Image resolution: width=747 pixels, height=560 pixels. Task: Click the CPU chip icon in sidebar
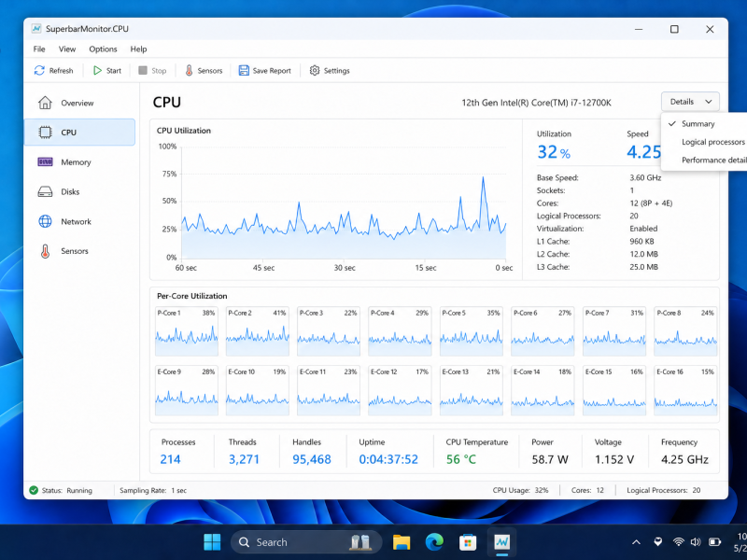click(45, 133)
